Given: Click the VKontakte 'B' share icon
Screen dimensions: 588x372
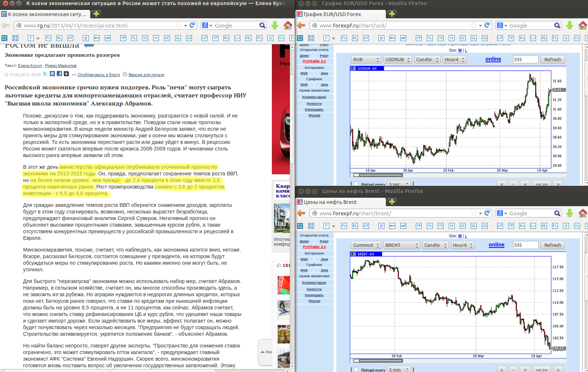Looking at the screenshot, I should pos(52,74).
